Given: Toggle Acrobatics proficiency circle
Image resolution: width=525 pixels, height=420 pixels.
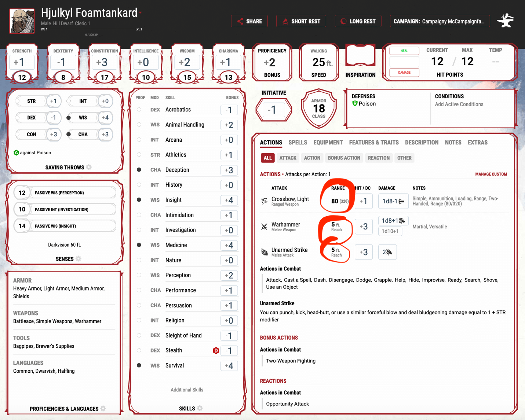Looking at the screenshot, I should tap(139, 110).
